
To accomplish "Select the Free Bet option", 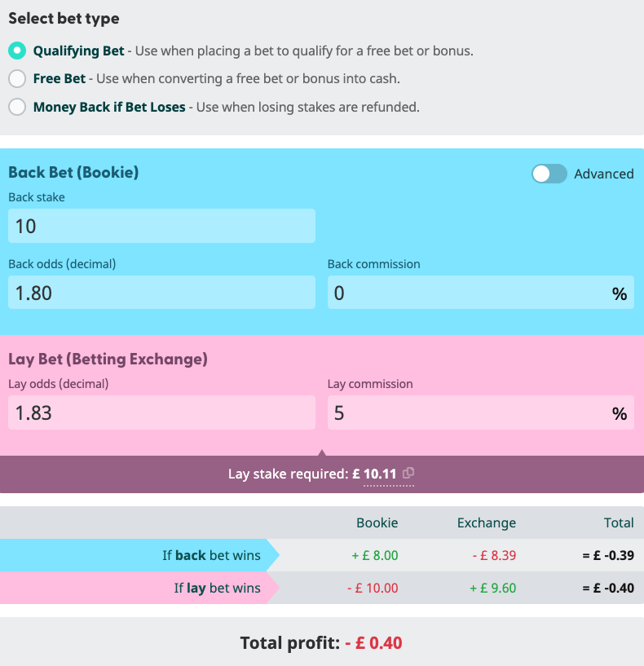I will pos(17,78).
